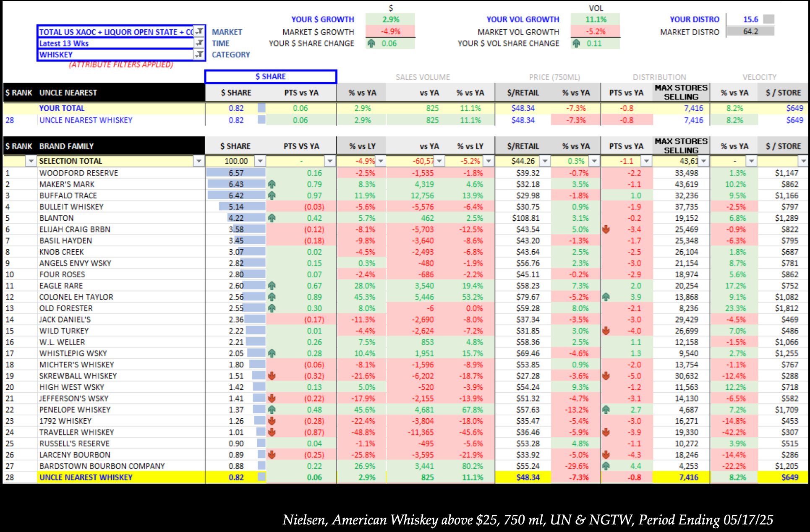The width and height of the screenshot is (810, 532).
Task: Click Elijah Craig red distribution down arrow
Action: coord(606,229)
